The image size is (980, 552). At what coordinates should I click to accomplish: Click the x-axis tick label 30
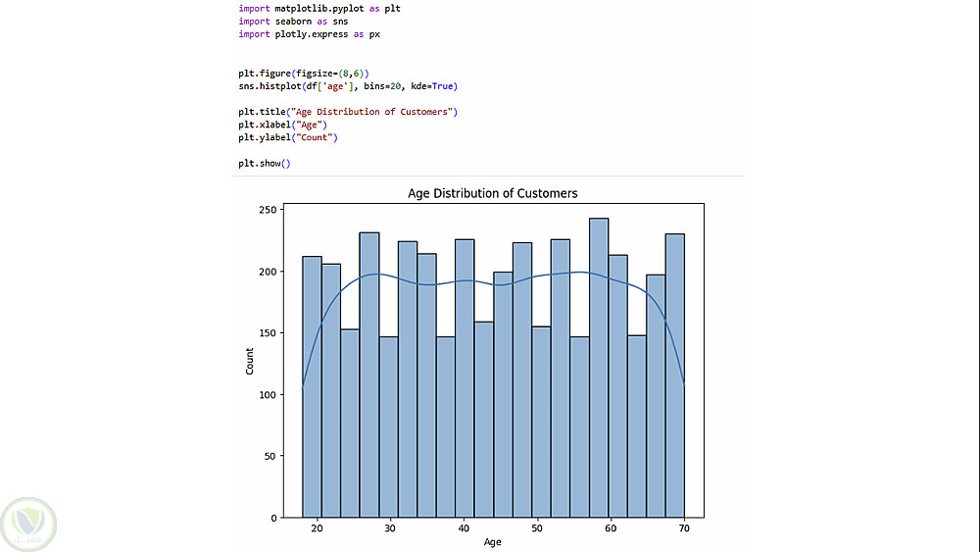pos(390,528)
